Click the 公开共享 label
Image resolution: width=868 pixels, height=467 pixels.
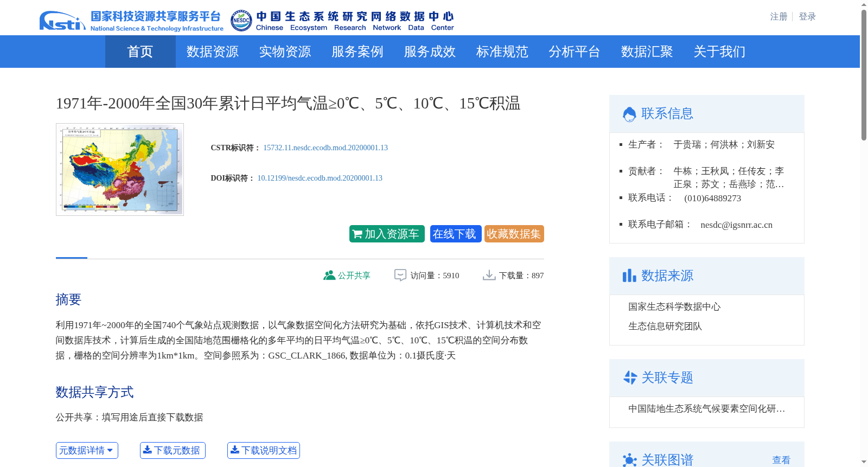pyautogui.click(x=354, y=276)
